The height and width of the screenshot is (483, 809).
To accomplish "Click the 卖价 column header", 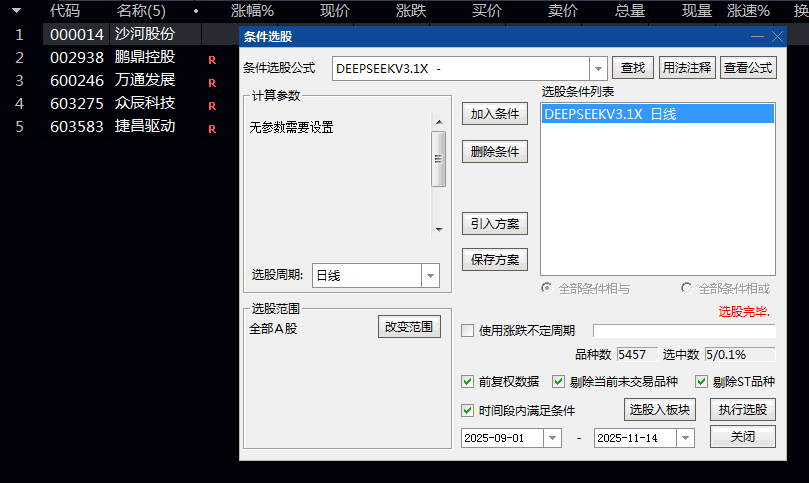I will click(563, 11).
